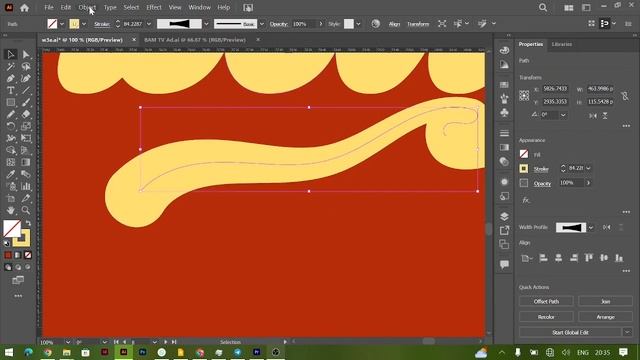
Task: Click the Start Global Edit button
Action: pyautogui.click(x=570, y=332)
